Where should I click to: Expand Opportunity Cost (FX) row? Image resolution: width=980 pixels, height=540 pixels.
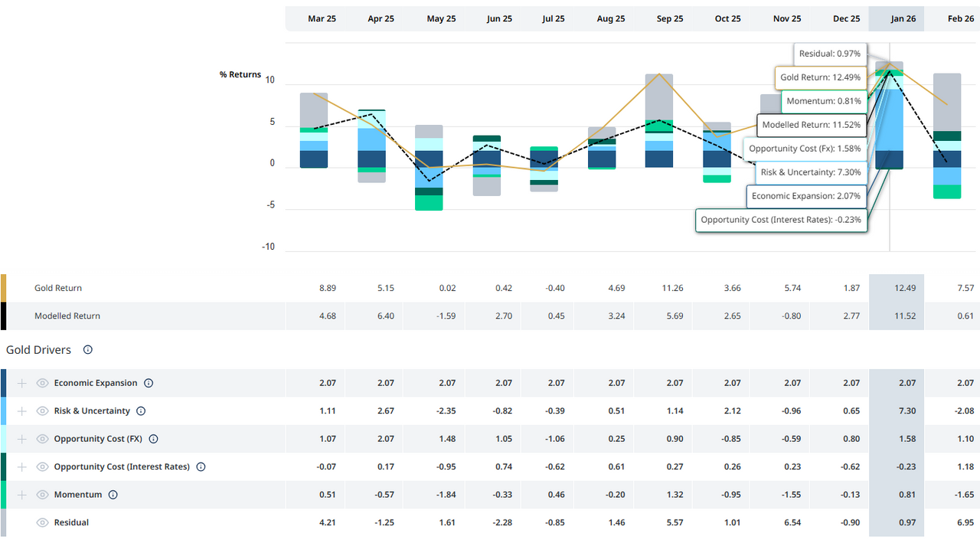[22, 439]
